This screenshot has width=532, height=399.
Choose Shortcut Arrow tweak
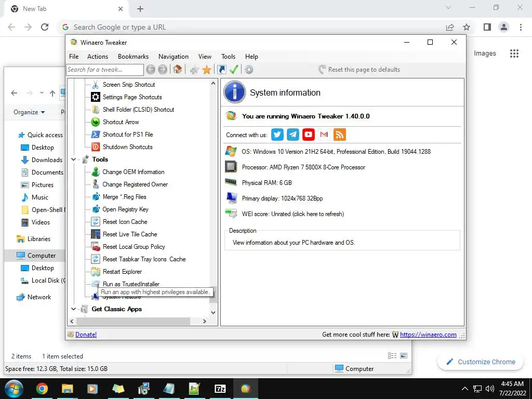121,122
